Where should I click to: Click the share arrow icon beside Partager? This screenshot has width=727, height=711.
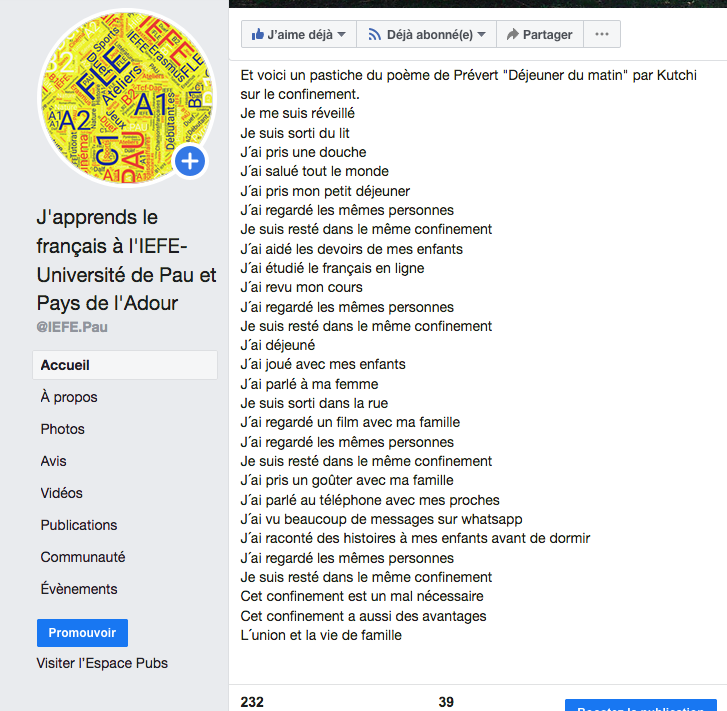click(x=512, y=34)
